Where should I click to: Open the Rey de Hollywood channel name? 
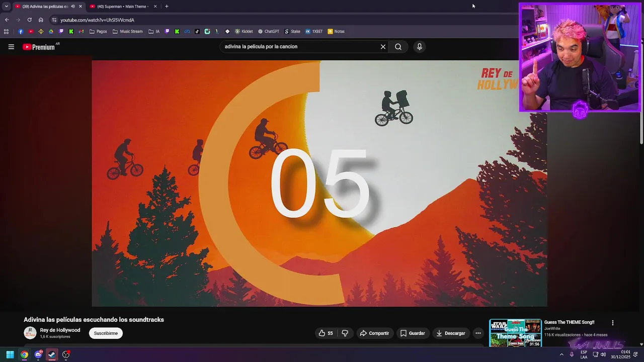point(60,330)
